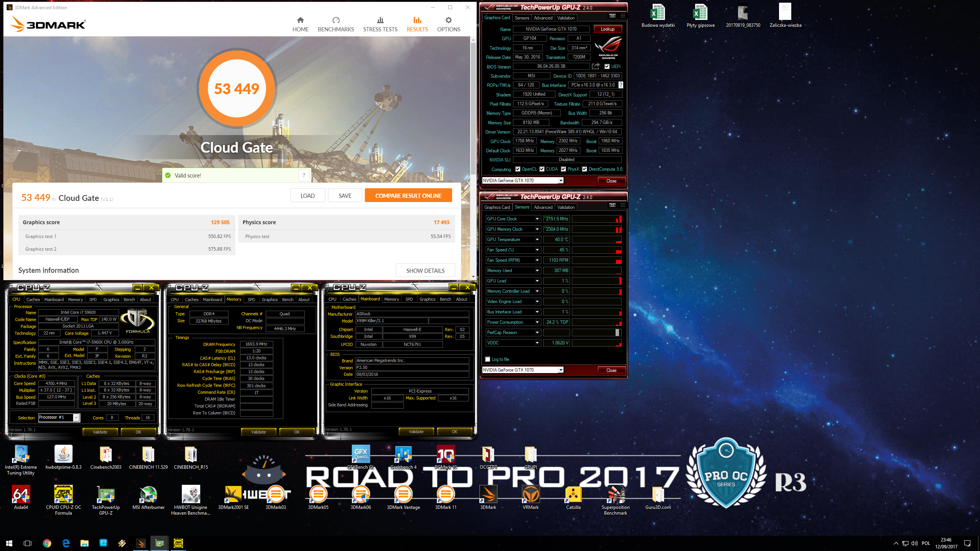The width and height of the screenshot is (980, 551).
Task: Open the Validation tab in the GPU-Z Sensors window
Action: point(566,207)
